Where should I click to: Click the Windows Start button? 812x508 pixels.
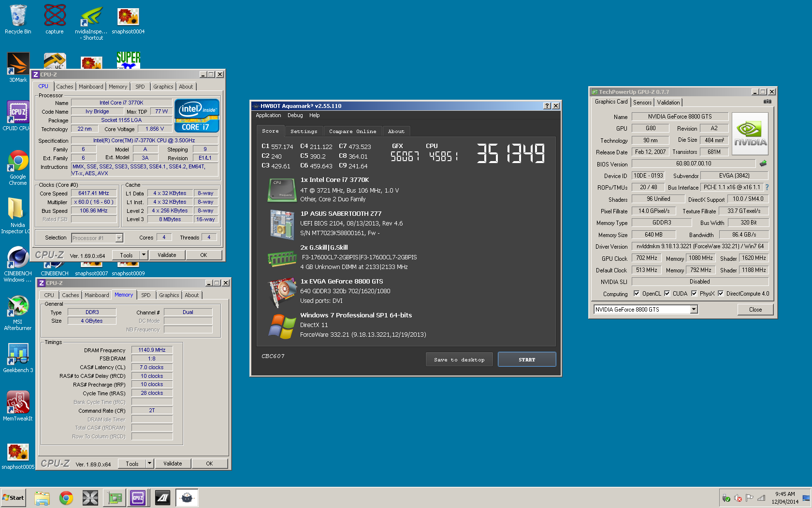click(14, 498)
